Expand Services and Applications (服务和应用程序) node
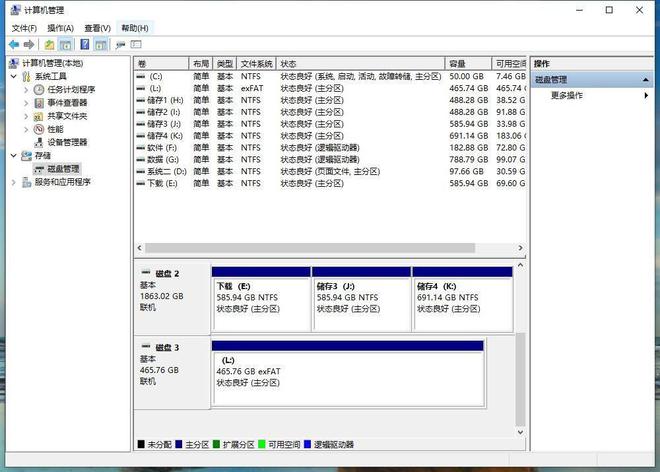The image size is (660, 472). click(14, 182)
